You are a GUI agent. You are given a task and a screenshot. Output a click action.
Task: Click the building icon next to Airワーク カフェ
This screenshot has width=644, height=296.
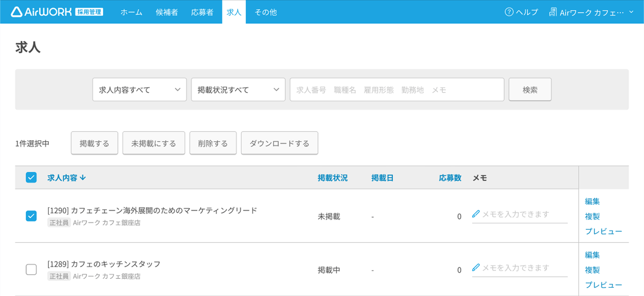[553, 12]
